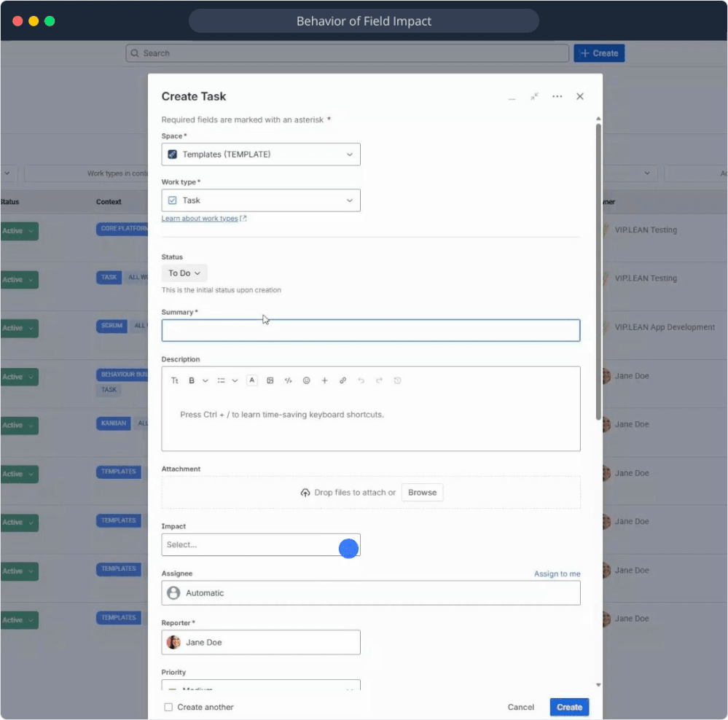Viewport: 728px width, 720px height.
Task: Tick the Create another checkbox
Action: pos(168,707)
